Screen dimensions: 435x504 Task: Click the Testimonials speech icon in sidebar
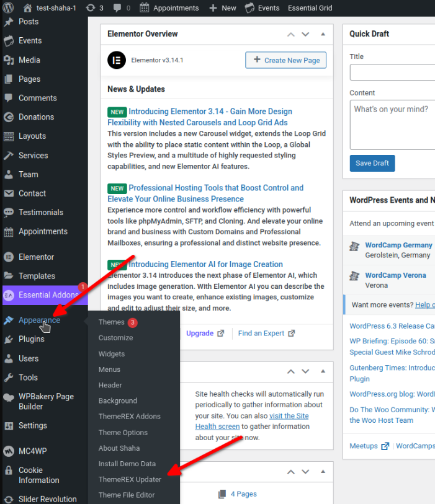(9, 212)
